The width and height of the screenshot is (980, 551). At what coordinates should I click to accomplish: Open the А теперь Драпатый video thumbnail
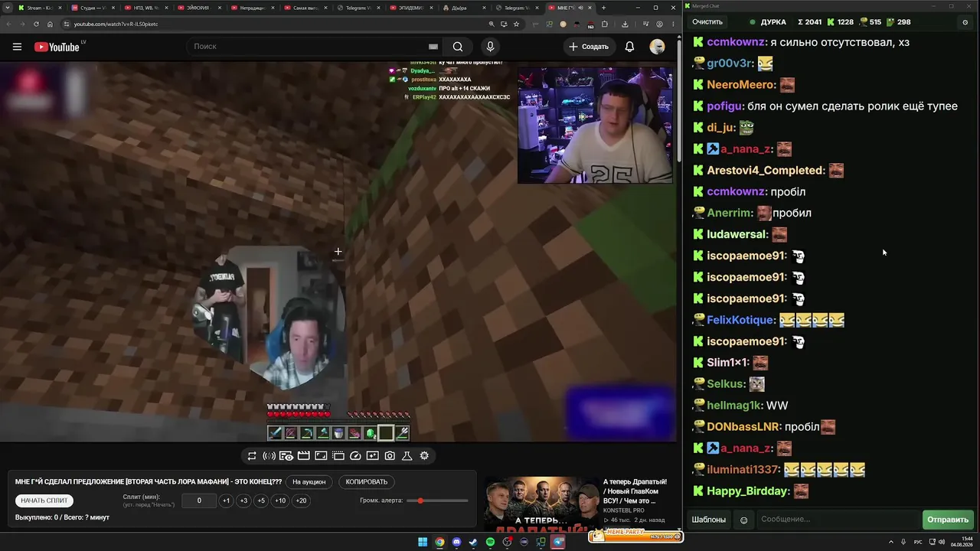coord(543,504)
